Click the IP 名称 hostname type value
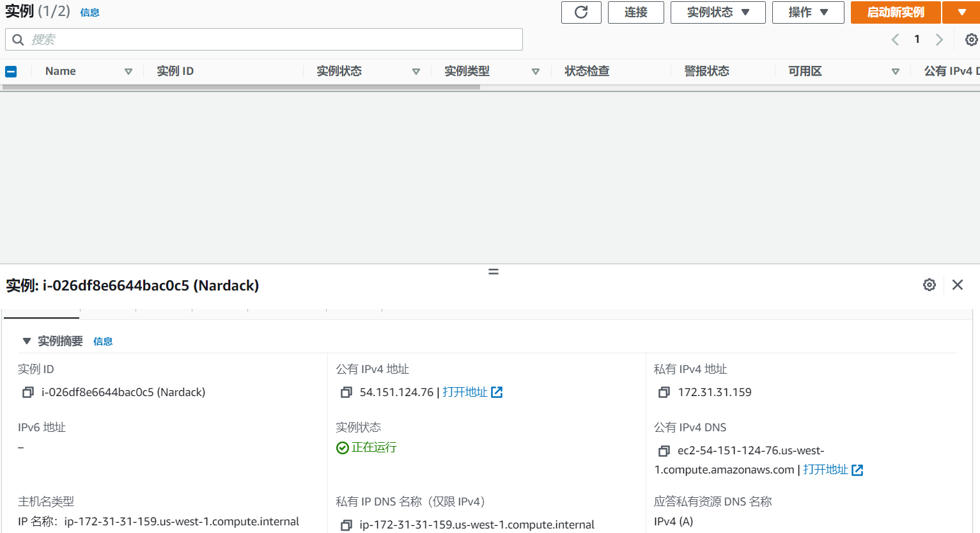Screen dimensions: 980x533 coord(159,521)
